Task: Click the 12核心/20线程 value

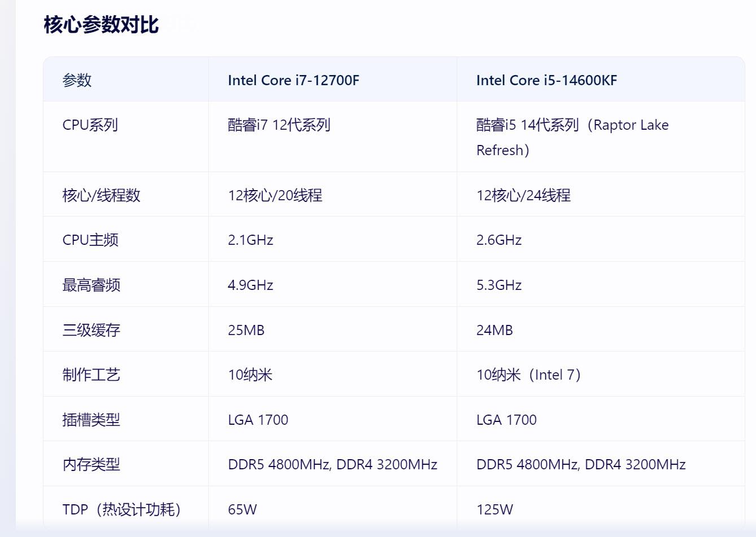Action: coord(275,195)
